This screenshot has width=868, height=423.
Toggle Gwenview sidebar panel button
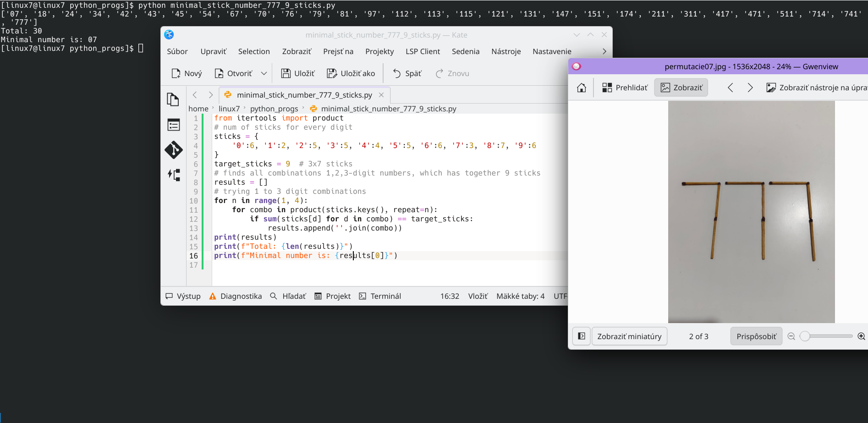click(581, 336)
